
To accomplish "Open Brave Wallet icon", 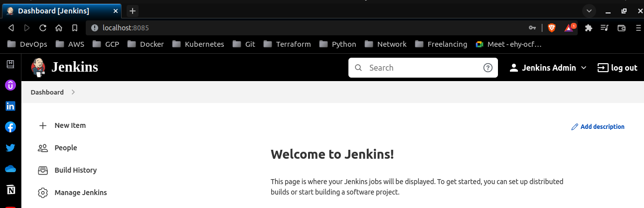I will tap(621, 28).
